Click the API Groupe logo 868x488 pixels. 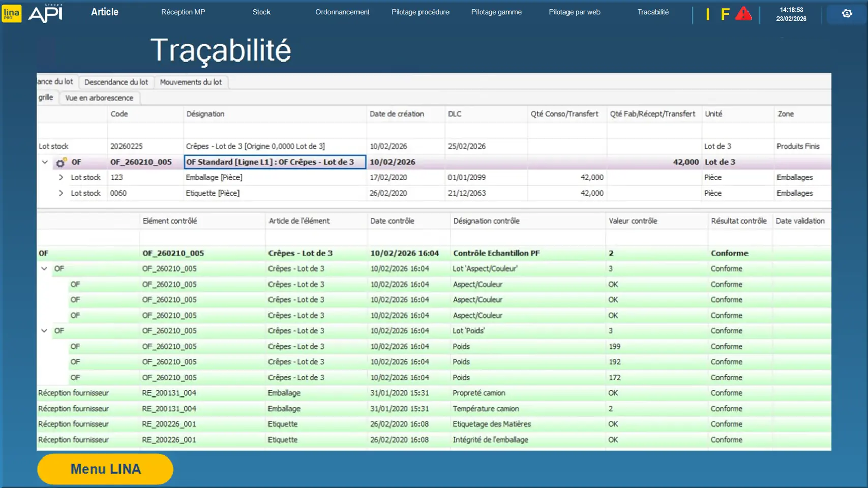click(x=46, y=13)
